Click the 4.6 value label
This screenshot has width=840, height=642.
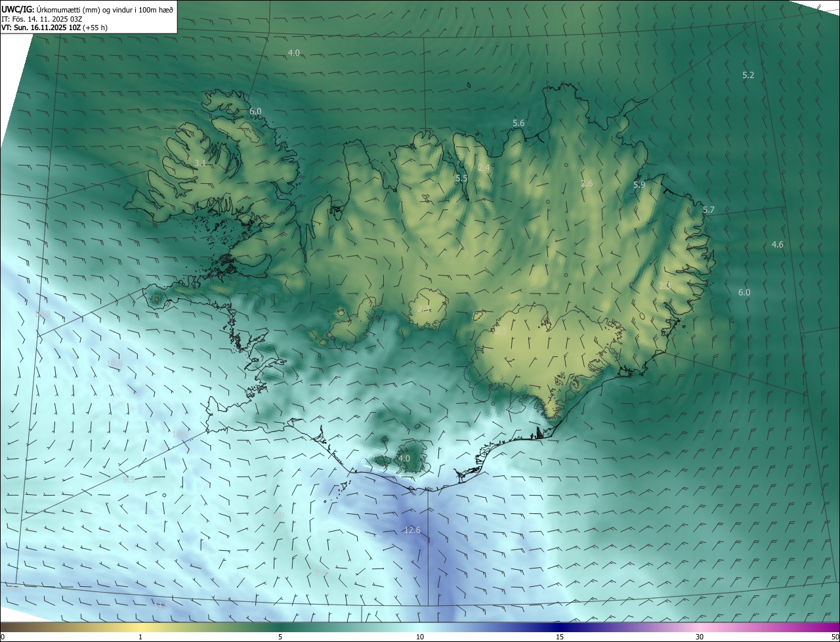pos(778,245)
